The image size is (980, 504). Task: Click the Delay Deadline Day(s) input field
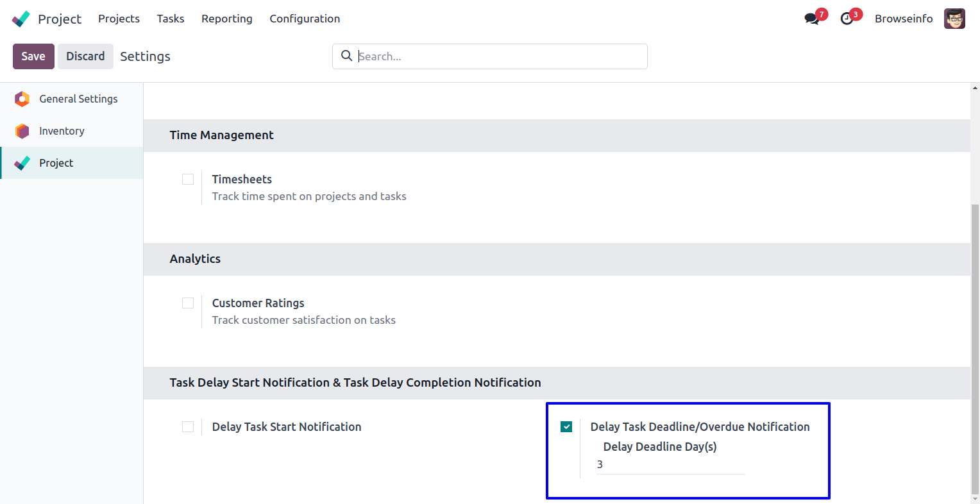[670, 465]
